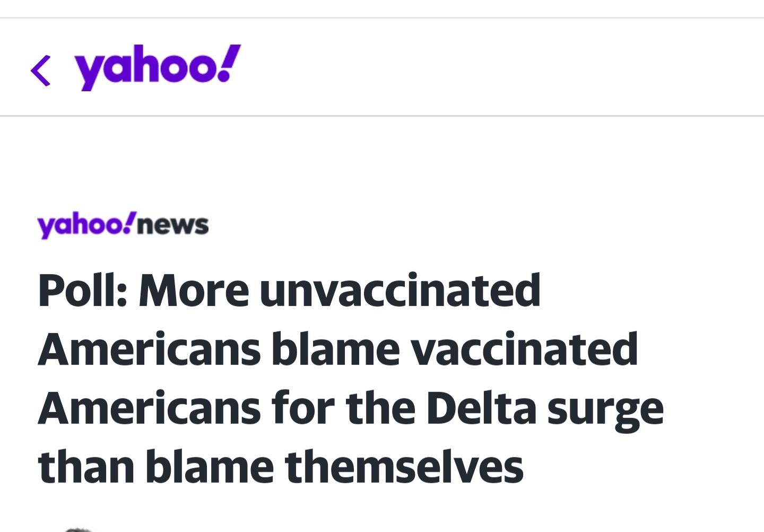The width and height of the screenshot is (764, 532).
Task: Click "unvaccinated" in the headline's first line
Action: (400, 291)
